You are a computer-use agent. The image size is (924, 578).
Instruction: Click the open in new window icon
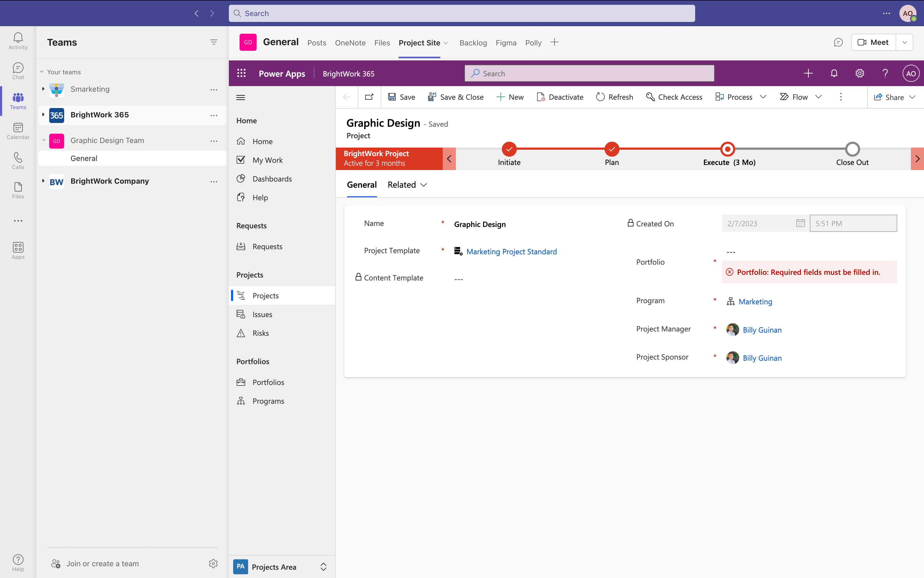pyautogui.click(x=369, y=97)
